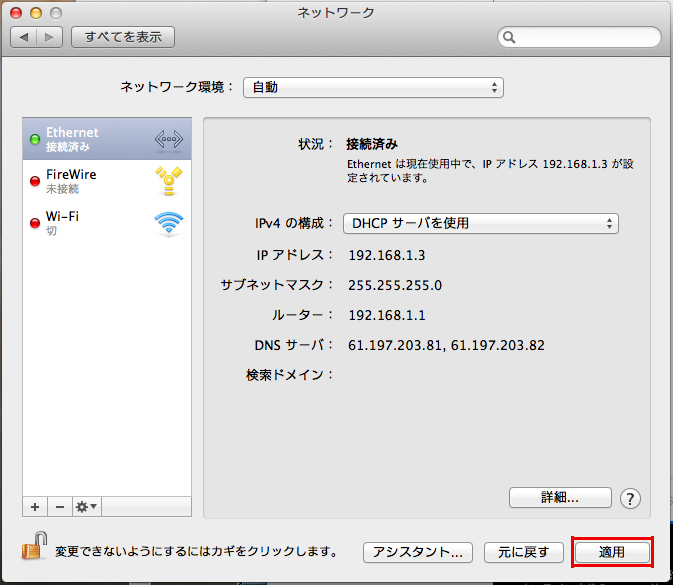673x585 pixels.
Task: Add a service with the plus button
Action: [x=35, y=507]
